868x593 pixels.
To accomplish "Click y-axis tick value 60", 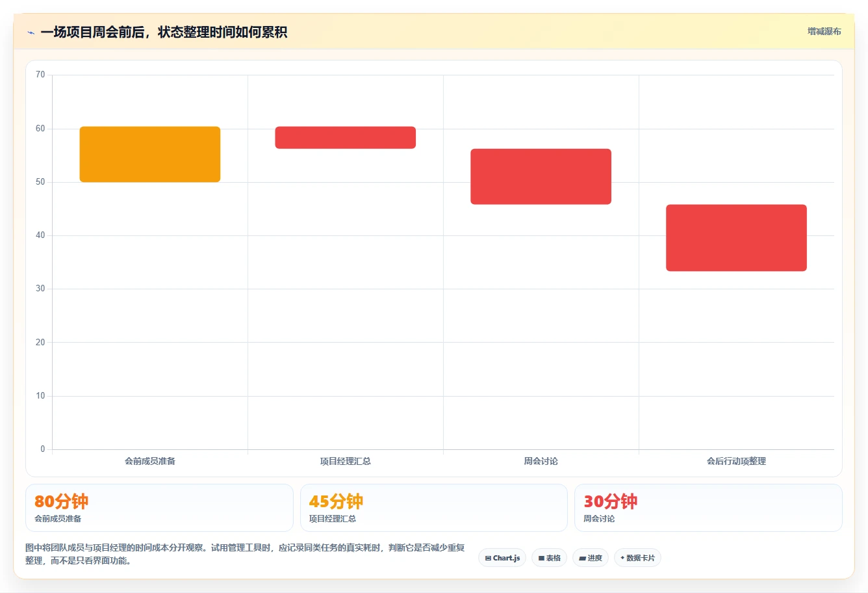I will point(40,129).
